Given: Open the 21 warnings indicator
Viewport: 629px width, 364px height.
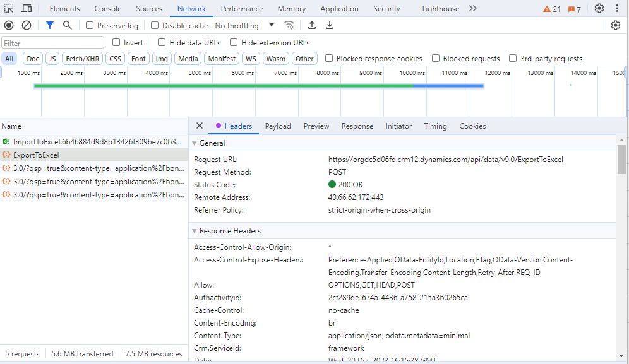Looking at the screenshot, I should point(551,9).
